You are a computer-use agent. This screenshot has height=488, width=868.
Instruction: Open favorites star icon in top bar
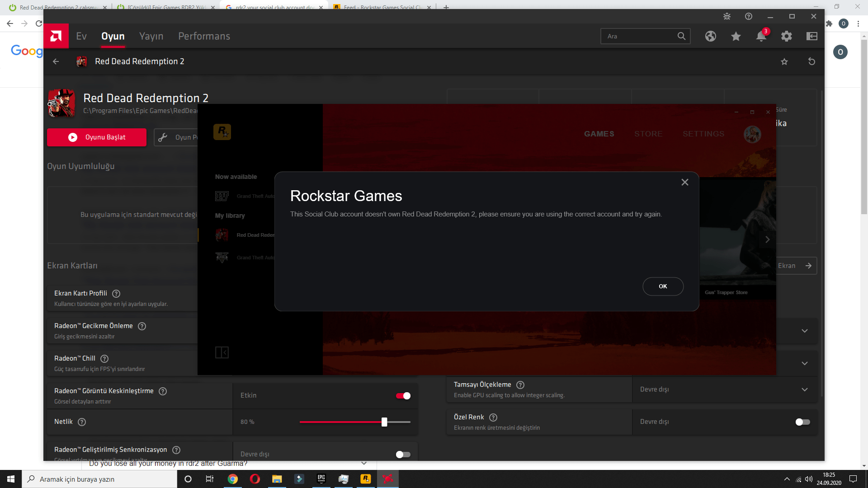click(736, 36)
